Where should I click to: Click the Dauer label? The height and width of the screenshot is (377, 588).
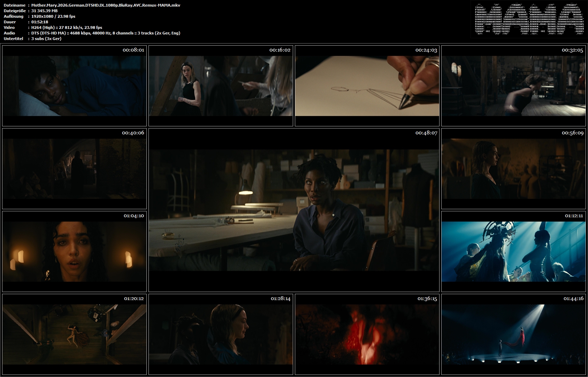tap(9, 22)
